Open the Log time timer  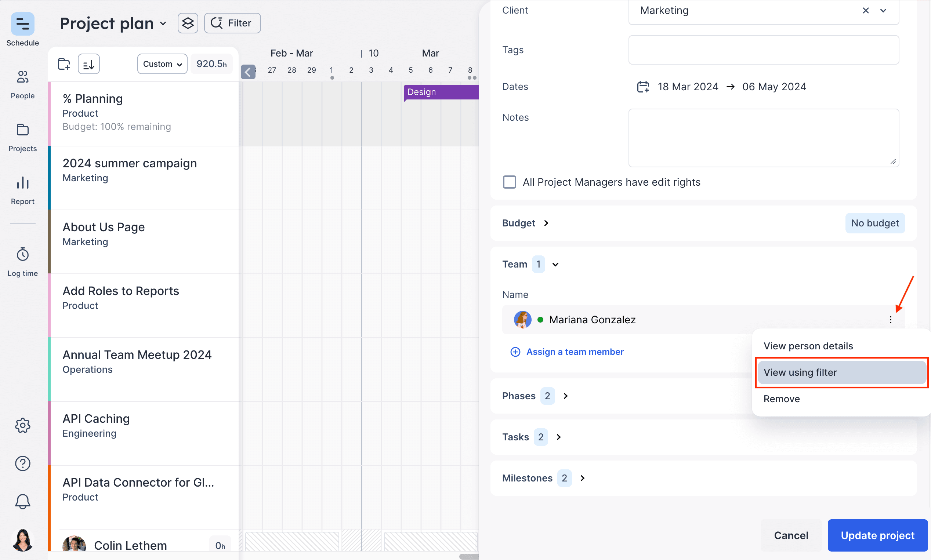23,255
